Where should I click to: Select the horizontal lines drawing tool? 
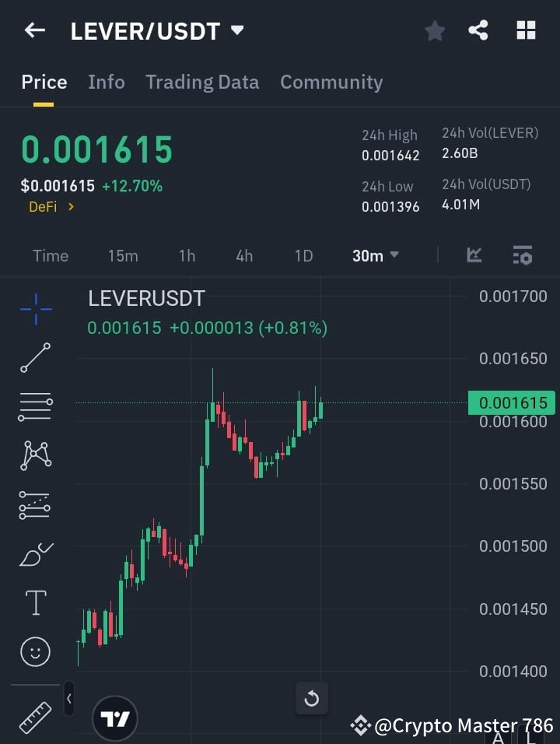coord(35,407)
